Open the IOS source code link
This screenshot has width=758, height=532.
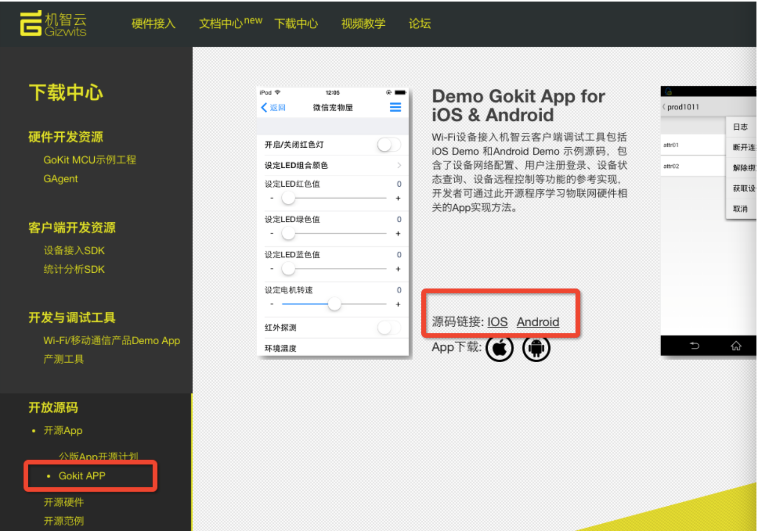(x=497, y=322)
